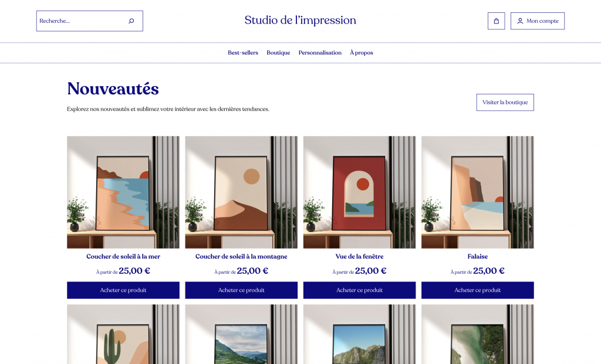The width and height of the screenshot is (601, 364).
Task: Open the Mon compte account button
Action: point(538,21)
